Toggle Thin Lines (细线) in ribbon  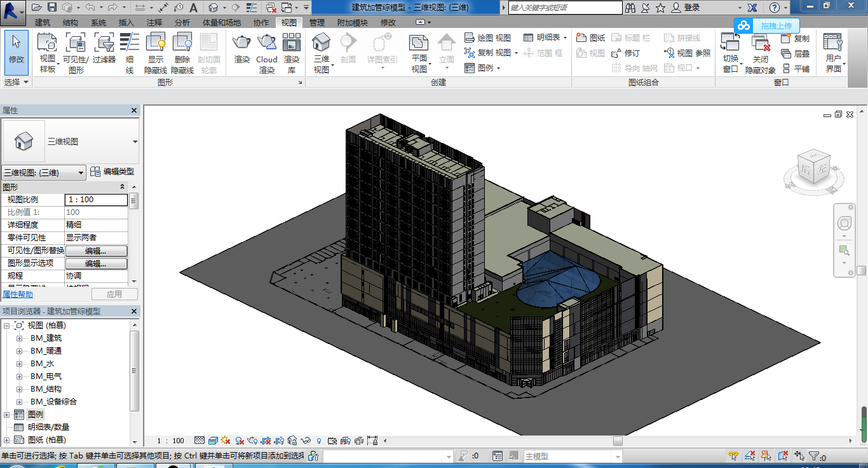pos(130,53)
